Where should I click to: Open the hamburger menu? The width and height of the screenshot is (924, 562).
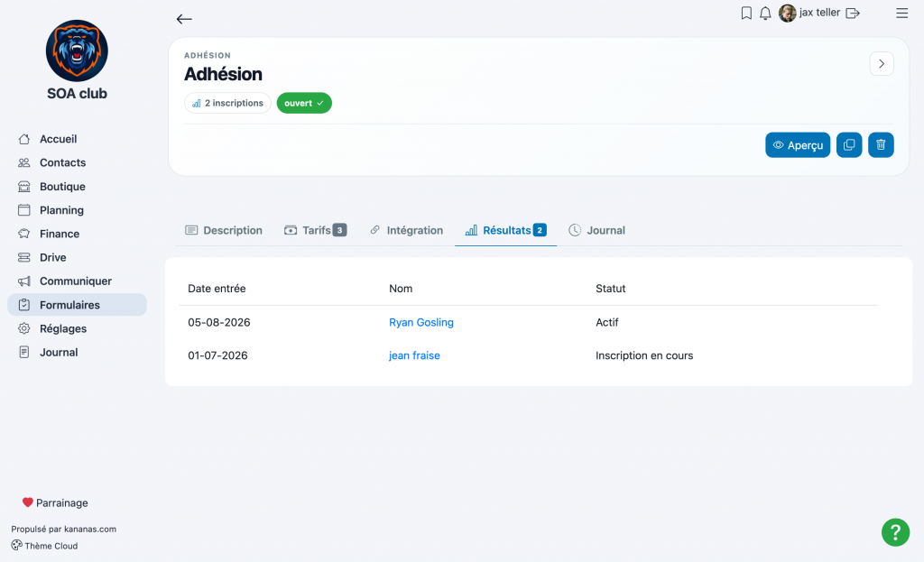point(901,13)
